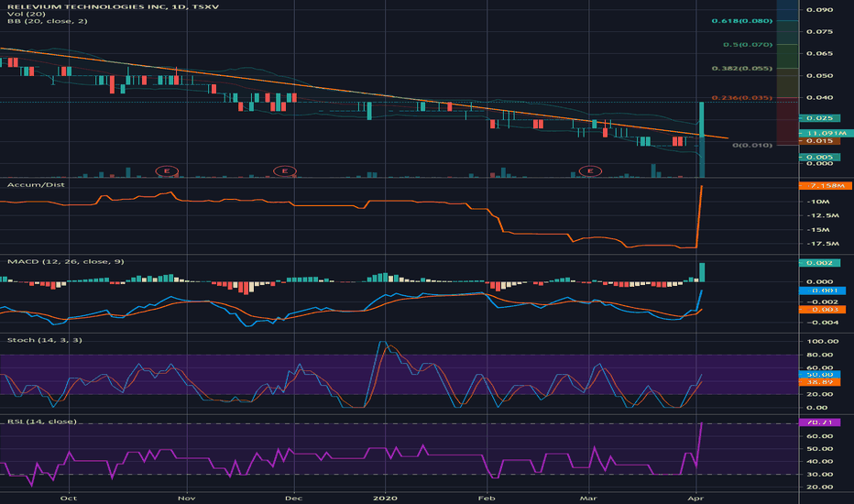
Task: Click the 2020 label on the time axis
Action: (386, 498)
